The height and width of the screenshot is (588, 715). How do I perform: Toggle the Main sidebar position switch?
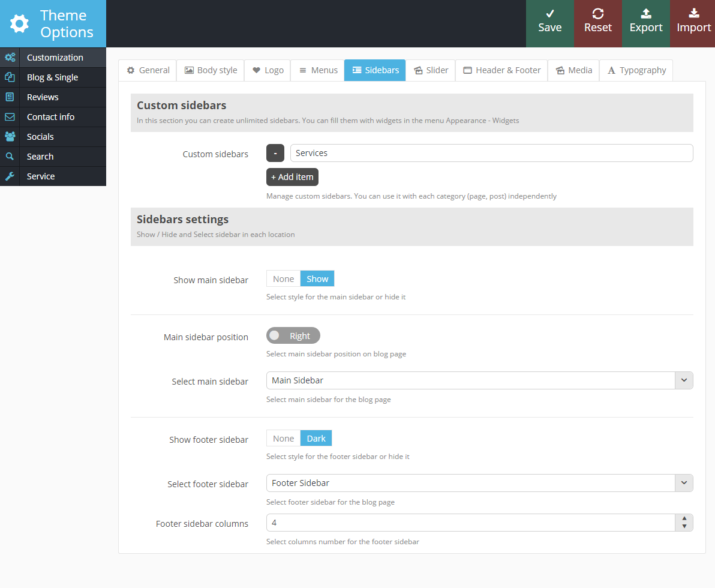point(293,336)
